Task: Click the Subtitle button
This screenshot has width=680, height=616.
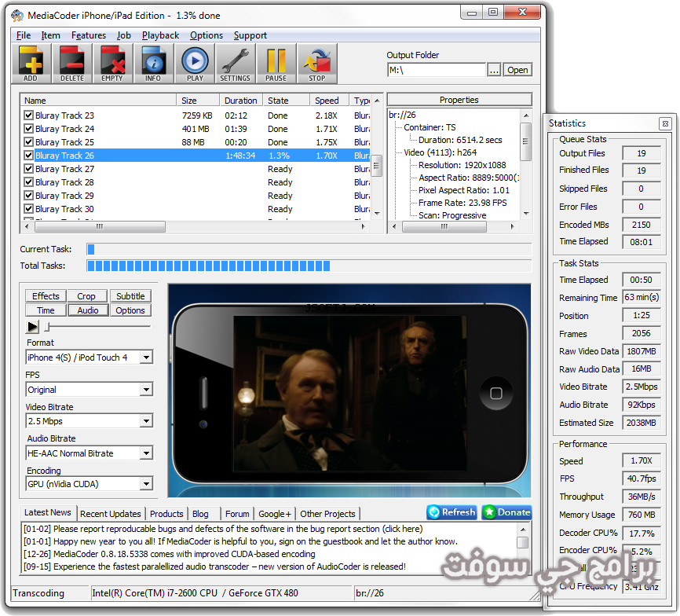Action: tap(130, 296)
